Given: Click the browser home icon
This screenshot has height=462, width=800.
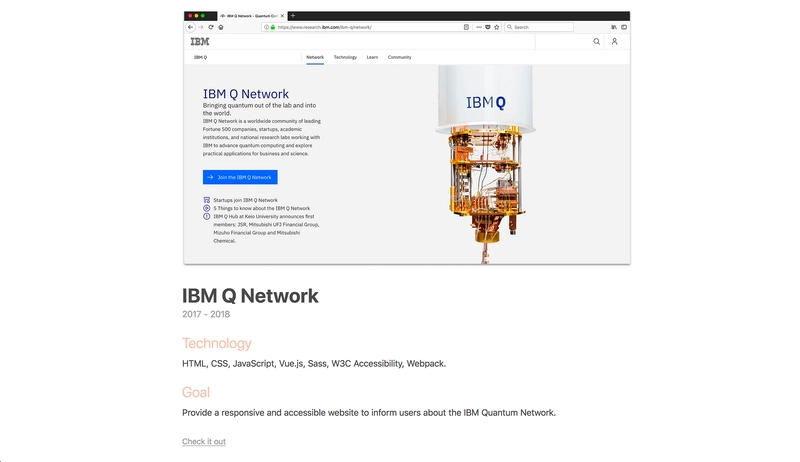Looking at the screenshot, I should click(221, 27).
